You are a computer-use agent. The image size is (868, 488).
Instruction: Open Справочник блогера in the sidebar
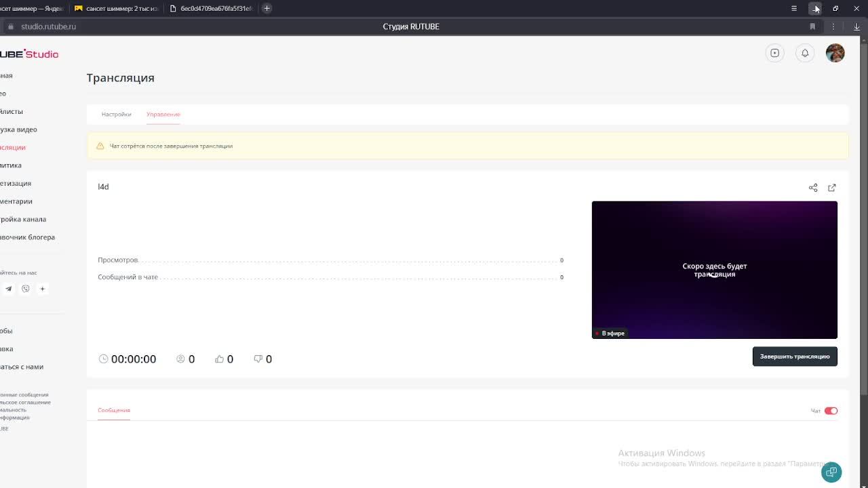pos(27,237)
